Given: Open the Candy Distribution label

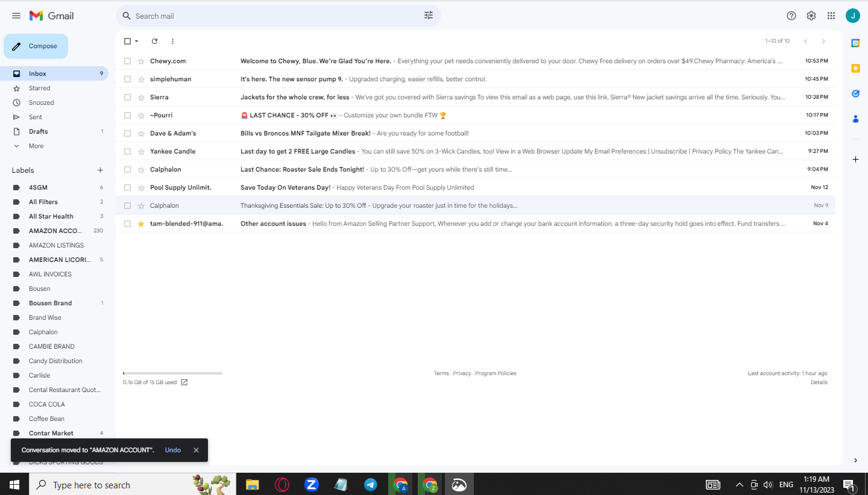Looking at the screenshot, I should tap(54, 361).
